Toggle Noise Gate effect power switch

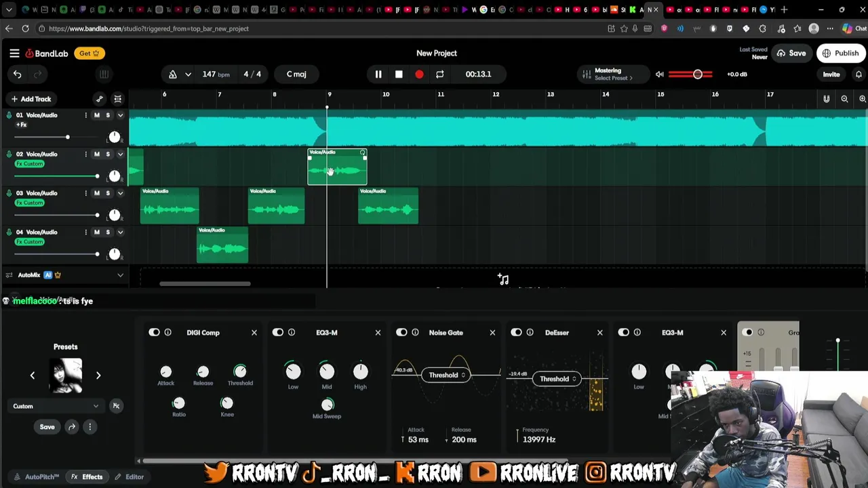(401, 333)
